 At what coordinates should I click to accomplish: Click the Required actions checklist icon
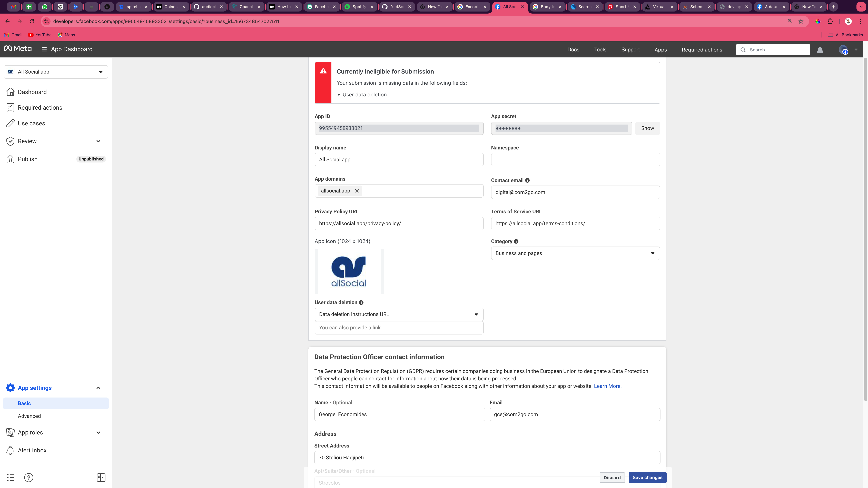[x=11, y=107]
